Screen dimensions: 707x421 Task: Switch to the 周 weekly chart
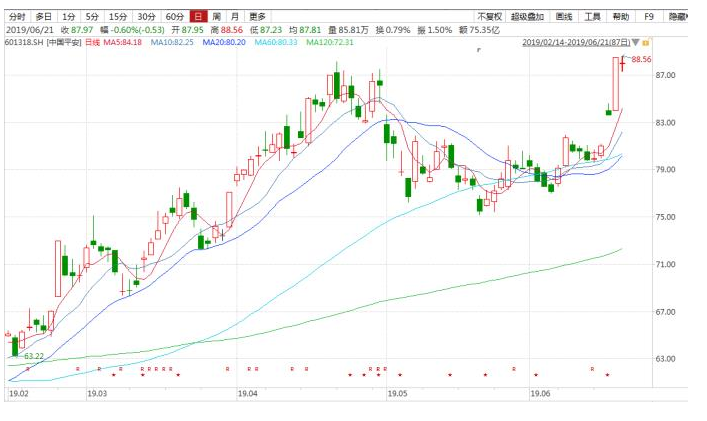[216, 17]
